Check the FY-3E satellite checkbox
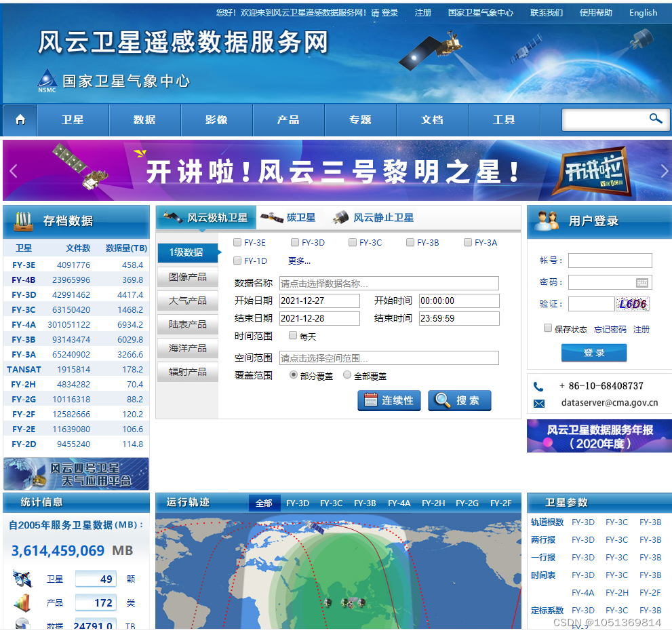This screenshot has width=672, height=633. [x=237, y=242]
